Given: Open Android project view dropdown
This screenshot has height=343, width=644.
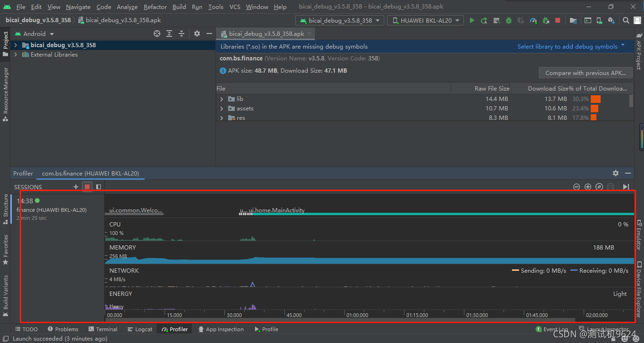Looking at the screenshot, I should (34, 33).
